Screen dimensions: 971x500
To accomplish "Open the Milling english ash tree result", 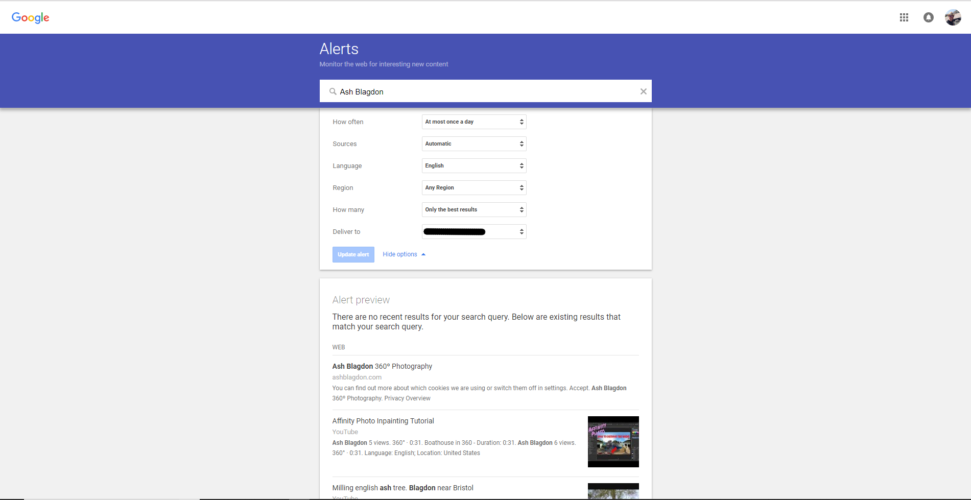I will (x=403, y=488).
